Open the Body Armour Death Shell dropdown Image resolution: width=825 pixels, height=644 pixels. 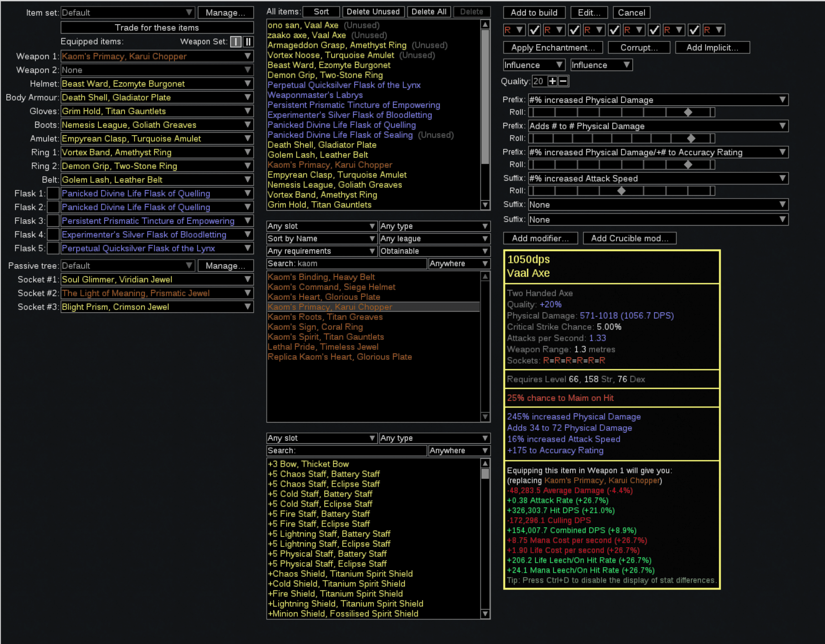coord(157,97)
